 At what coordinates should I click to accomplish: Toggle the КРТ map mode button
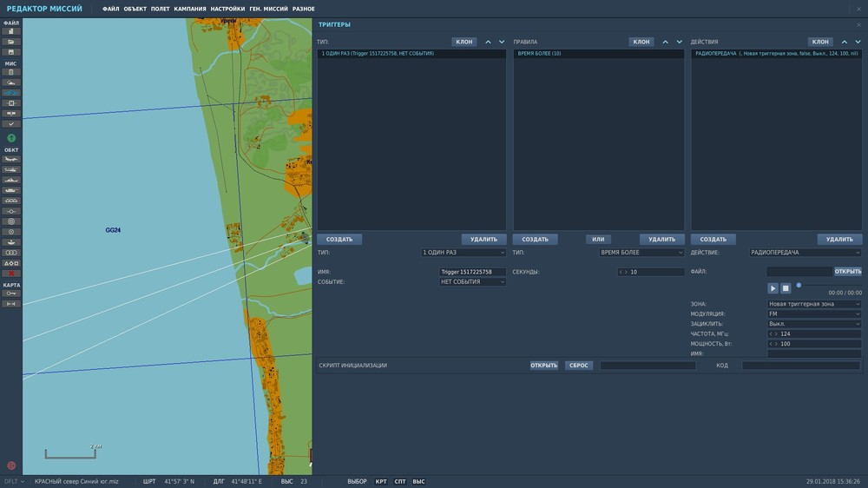pyautogui.click(x=381, y=481)
